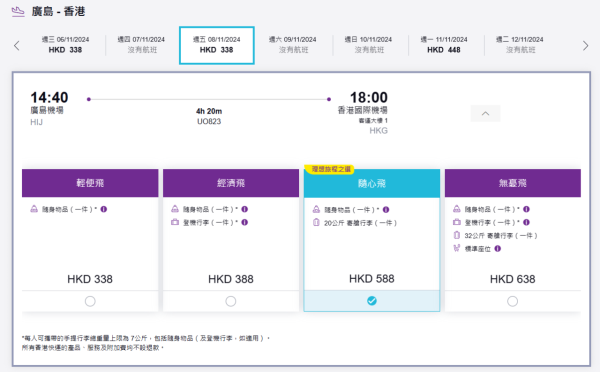Click the personal item bag icon in 隨心飛
The width and height of the screenshot is (600, 372).
316,209
